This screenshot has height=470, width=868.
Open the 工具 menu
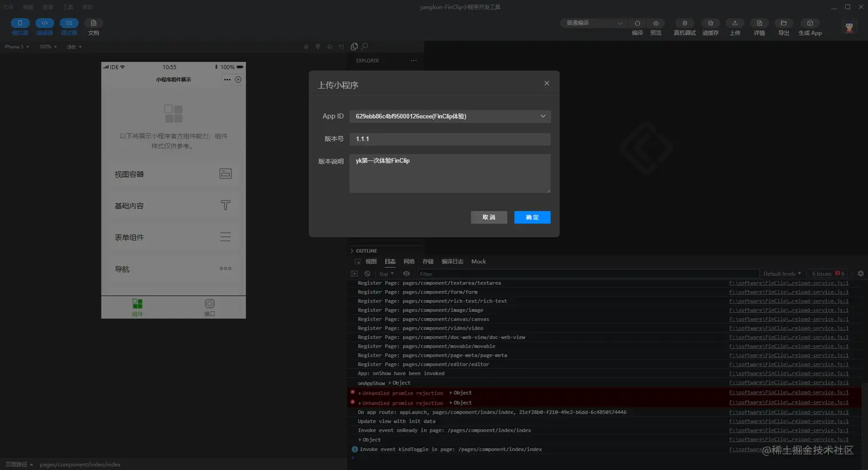pos(68,7)
